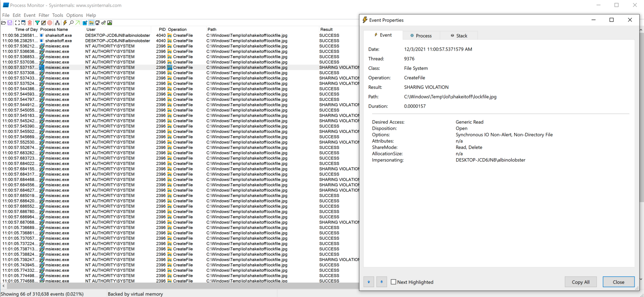The image size is (644, 297).
Task: Open the File menu
Action: [6, 15]
